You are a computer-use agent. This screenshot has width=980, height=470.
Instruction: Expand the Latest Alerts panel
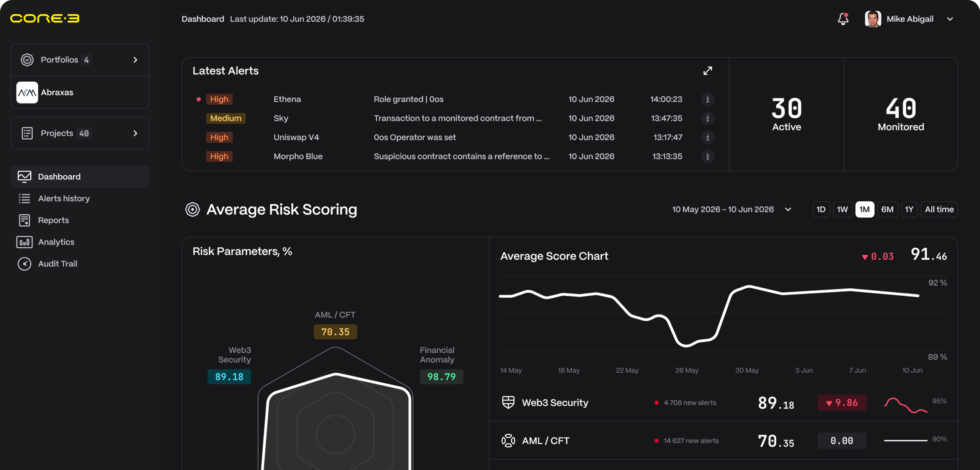click(x=708, y=71)
